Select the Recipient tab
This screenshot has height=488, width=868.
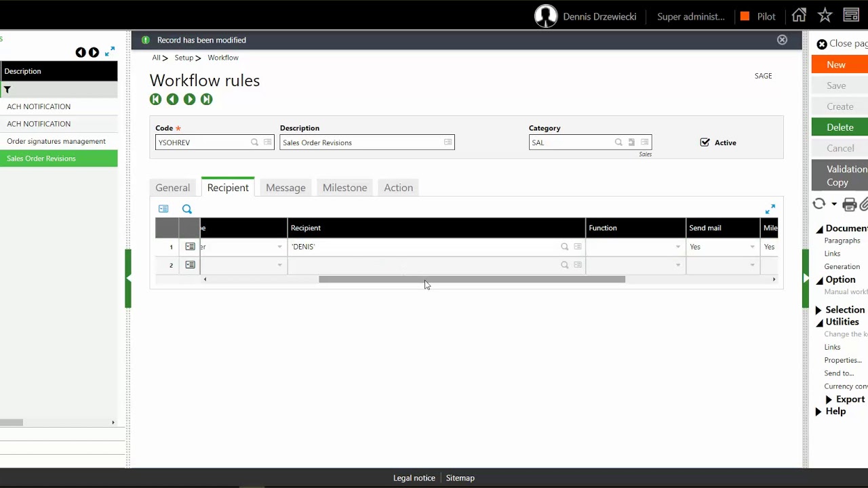tap(228, 188)
